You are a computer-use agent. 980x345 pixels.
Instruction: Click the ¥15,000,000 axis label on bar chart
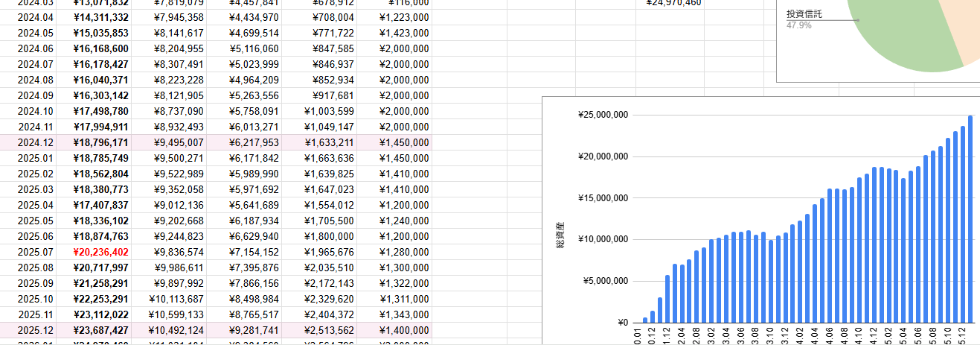click(x=603, y=198)
